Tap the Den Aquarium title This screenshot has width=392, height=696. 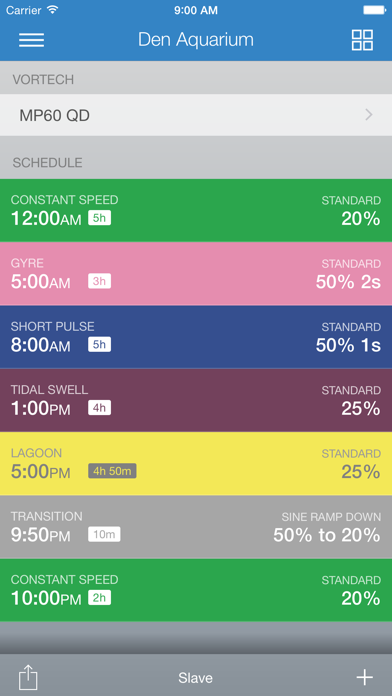click(196, 40)
